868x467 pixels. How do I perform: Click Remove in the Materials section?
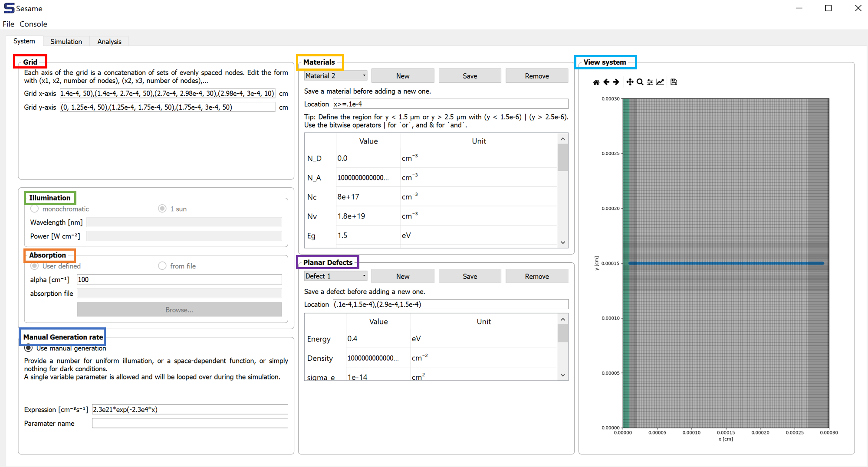[537, 76]
